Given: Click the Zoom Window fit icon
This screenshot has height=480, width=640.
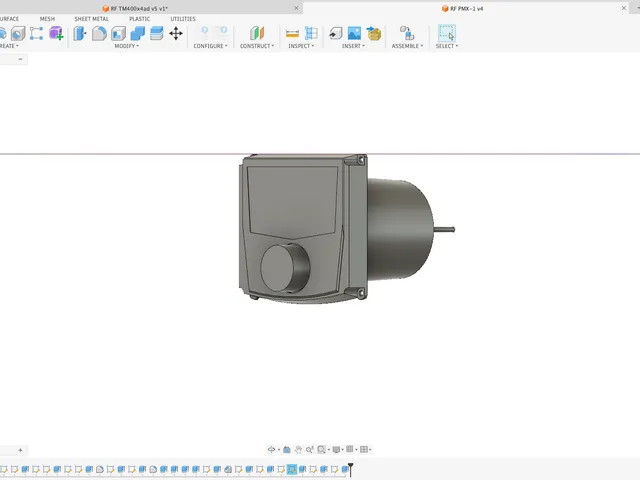Looking at the screenshot, I should [x=321, y=449].
